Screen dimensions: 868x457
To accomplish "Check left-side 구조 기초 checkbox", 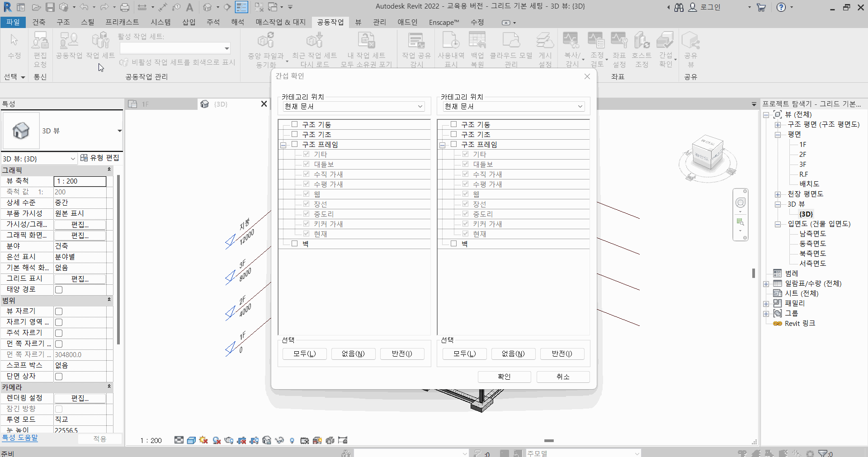I will [295, 134].
